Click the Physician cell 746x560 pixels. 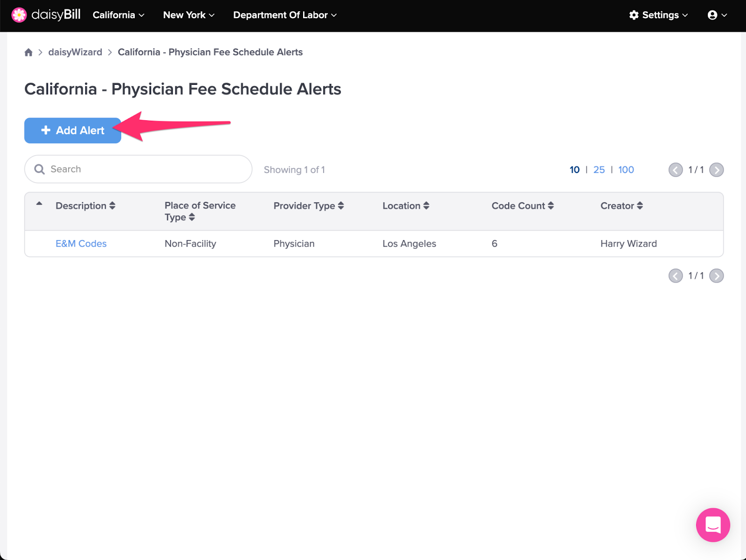point(294,244)
